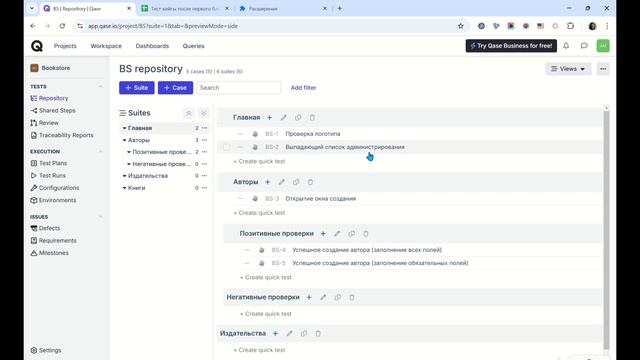Open case BS-1 Проверка логотипа

(x=313, y=134)
